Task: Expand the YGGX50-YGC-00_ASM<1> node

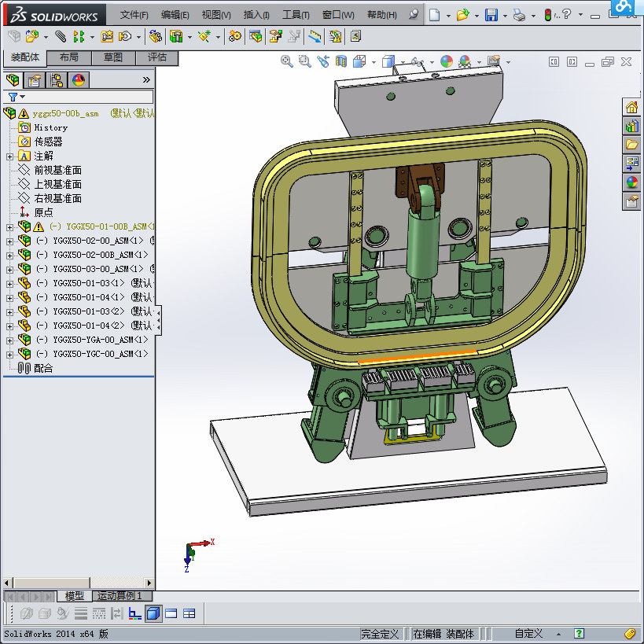Action: coord(9,355)
